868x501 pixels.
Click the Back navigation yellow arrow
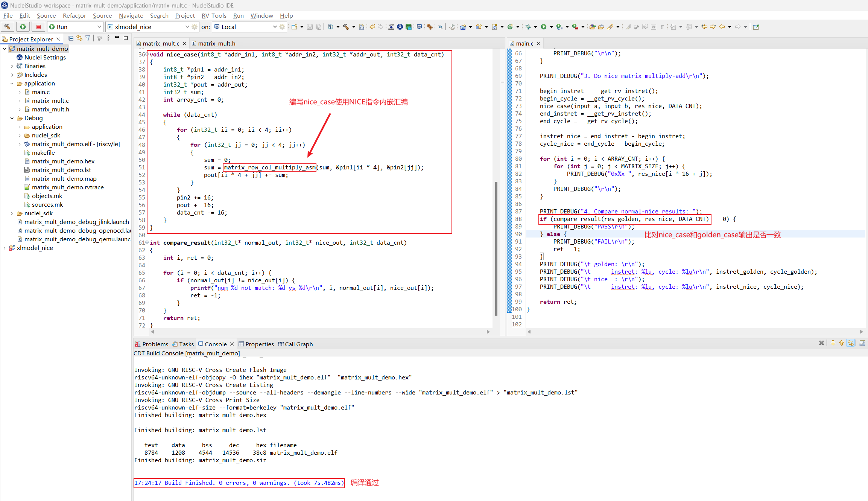[722, 27]
